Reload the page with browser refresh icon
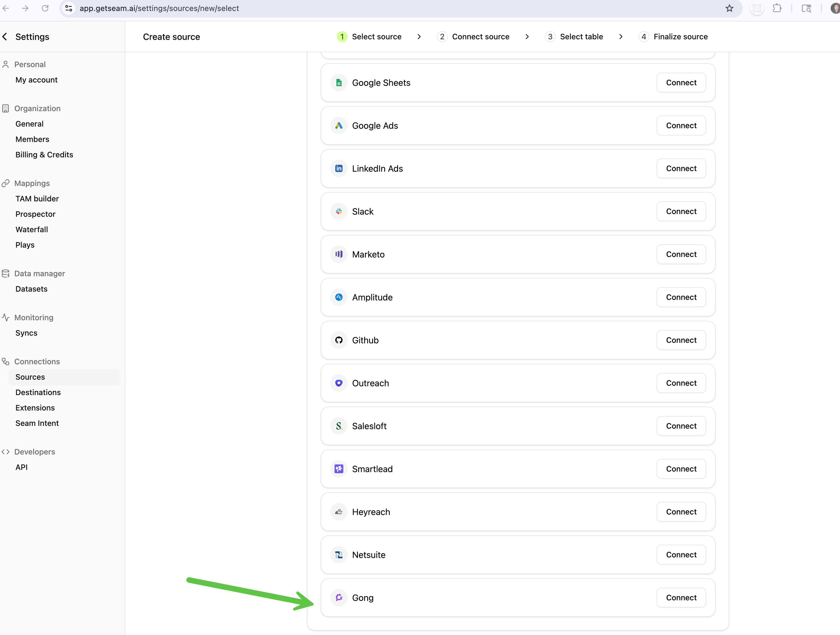The height and width of the screenshot is (635, 840). pyautogui.click(x=45, y=8)
